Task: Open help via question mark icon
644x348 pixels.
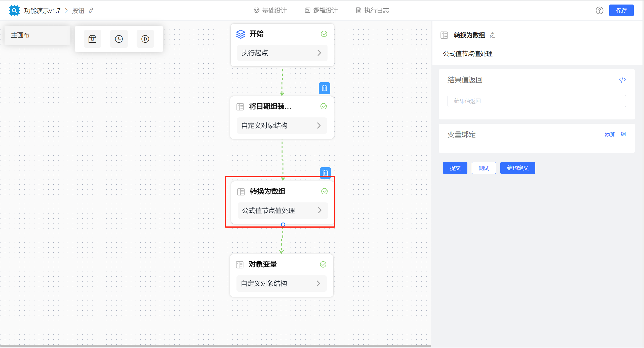Action: coord(600,10)
